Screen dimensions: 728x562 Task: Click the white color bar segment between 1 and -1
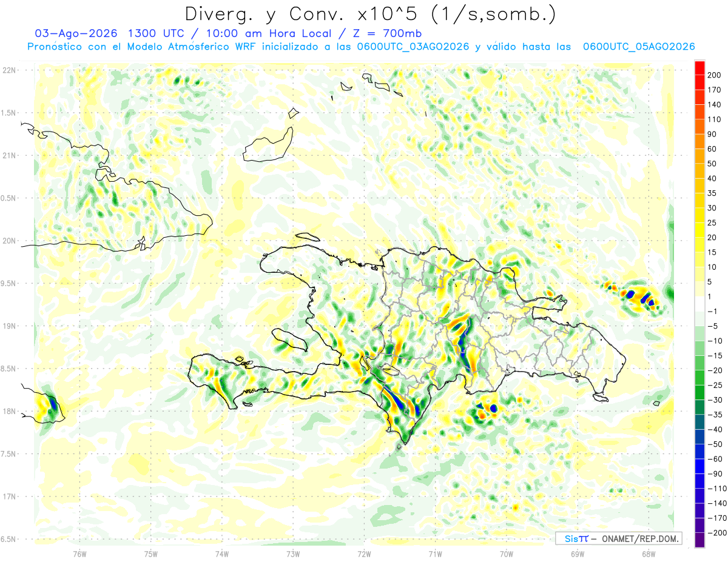point(699,304)
